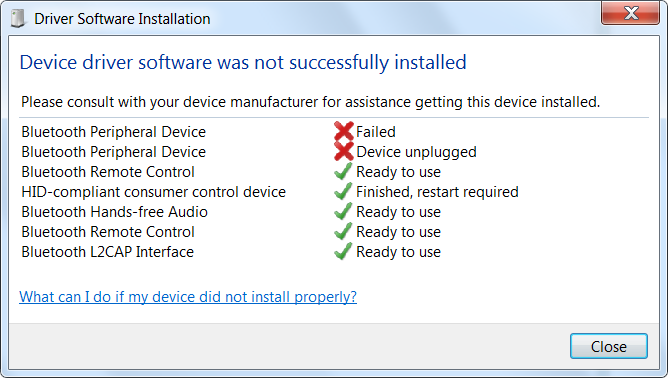Open the device did not install properly link

pos(188,297)
